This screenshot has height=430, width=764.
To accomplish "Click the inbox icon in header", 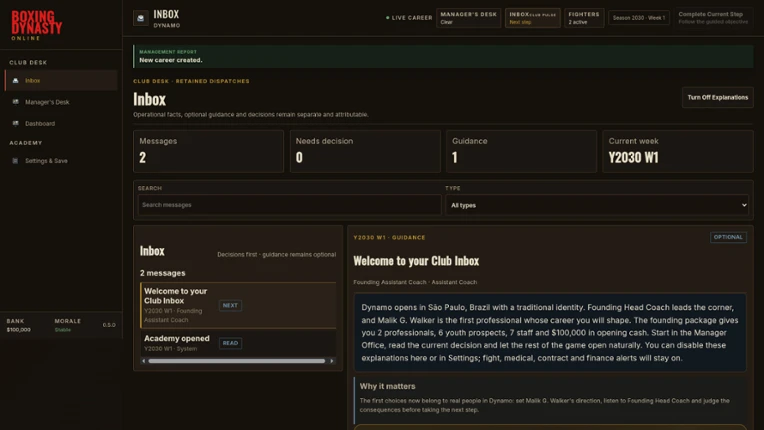I will pos(141,18).
